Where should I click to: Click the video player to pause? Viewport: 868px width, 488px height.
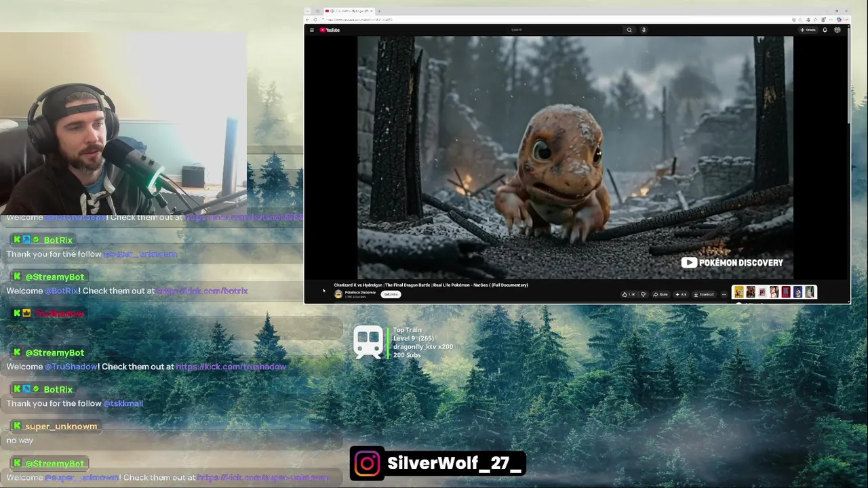(x=575, y=157)
